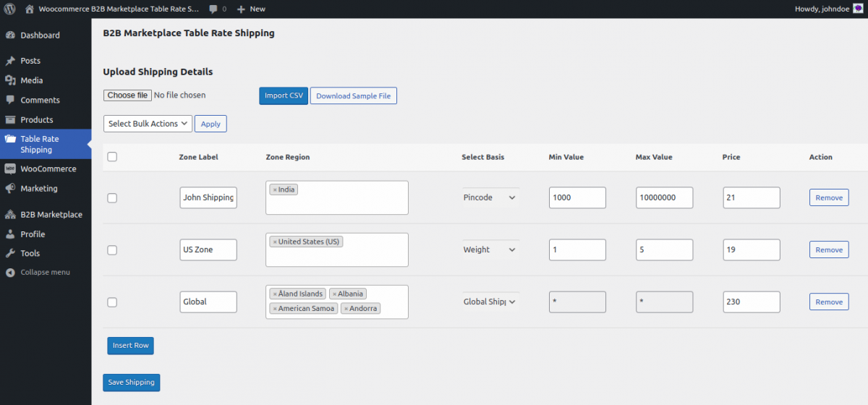The height and width of the screenshot is (405, 868).
Task: Check the John Shipping row checkbox
Action: (x=112, y=198)
